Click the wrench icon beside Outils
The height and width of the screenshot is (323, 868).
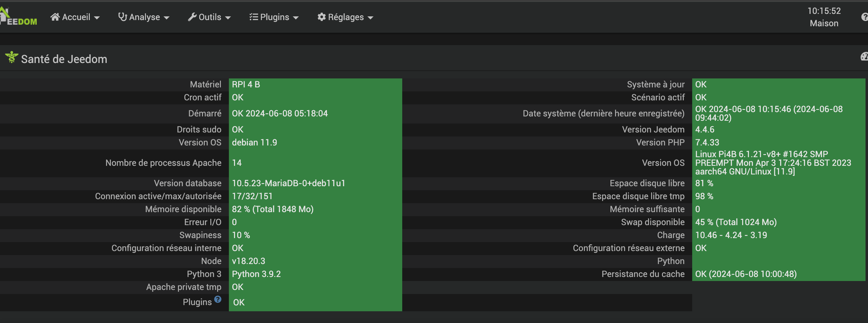pos(192,17)
